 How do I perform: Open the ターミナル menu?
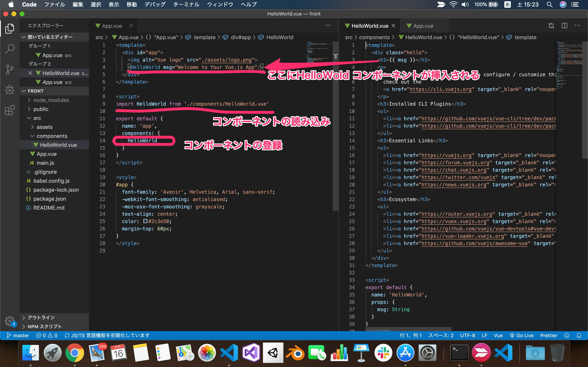pos(186,4)
